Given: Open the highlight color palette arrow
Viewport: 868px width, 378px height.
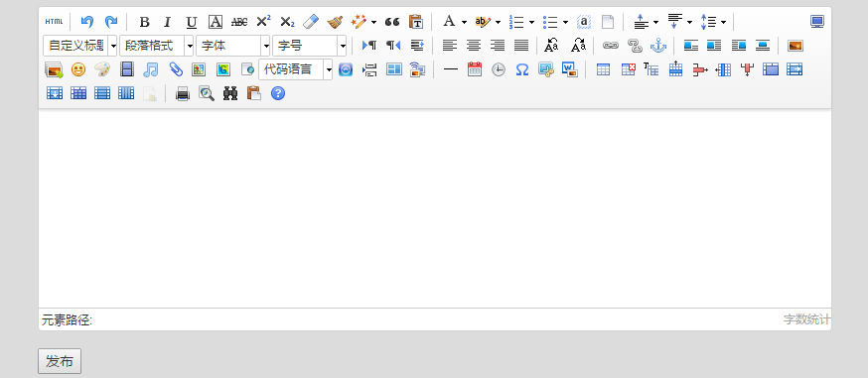Looking at the screenshot, I should tap(498, 22).
